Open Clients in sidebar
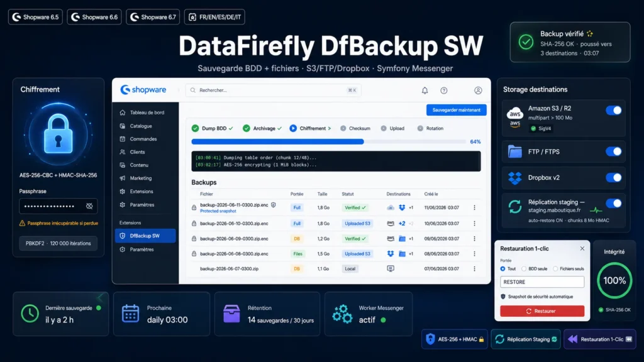 click(x=132, y=152)
